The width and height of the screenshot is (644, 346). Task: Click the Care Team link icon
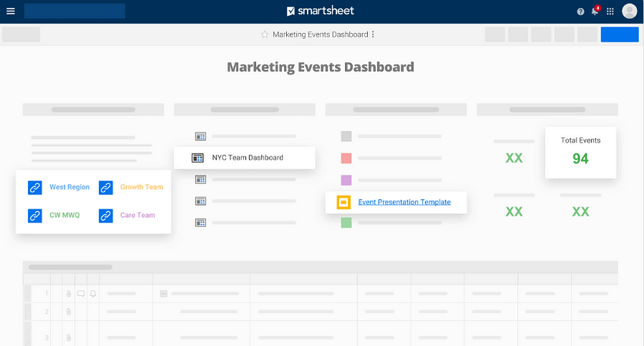coord(106,216)
